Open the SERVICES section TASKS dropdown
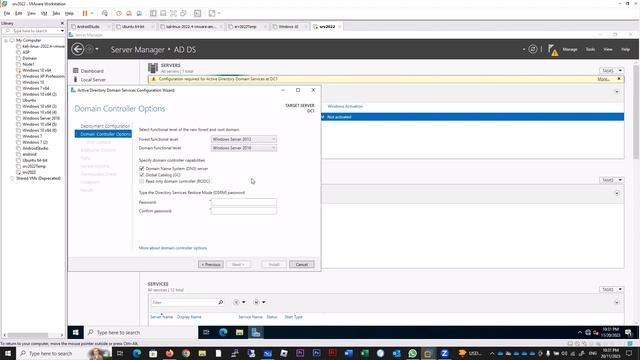Image resolution: width=640 pixels, height=360 pixels. (x=611, y=289)
